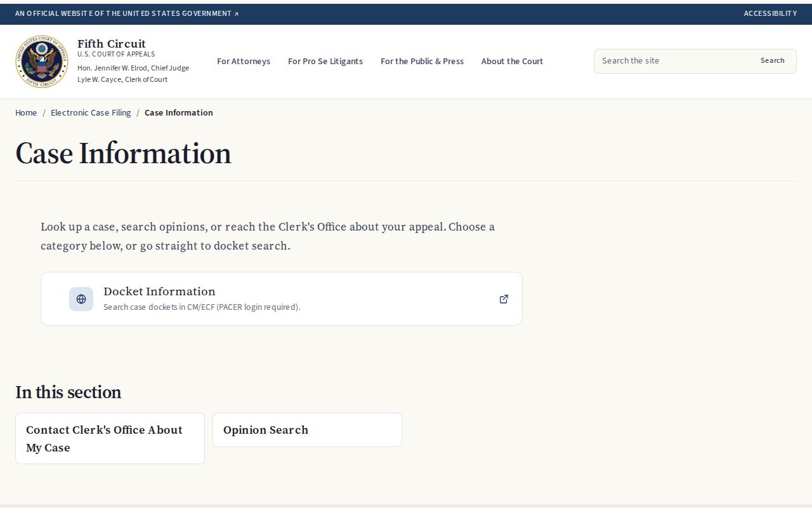
Task: Click the Search button
Action: [772, 61]
